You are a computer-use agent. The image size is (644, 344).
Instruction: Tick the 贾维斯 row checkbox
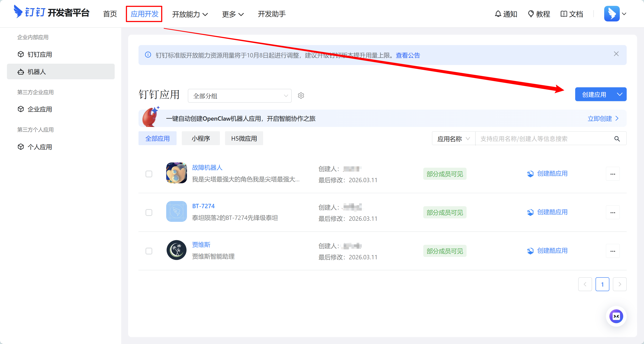pos(149,251)
